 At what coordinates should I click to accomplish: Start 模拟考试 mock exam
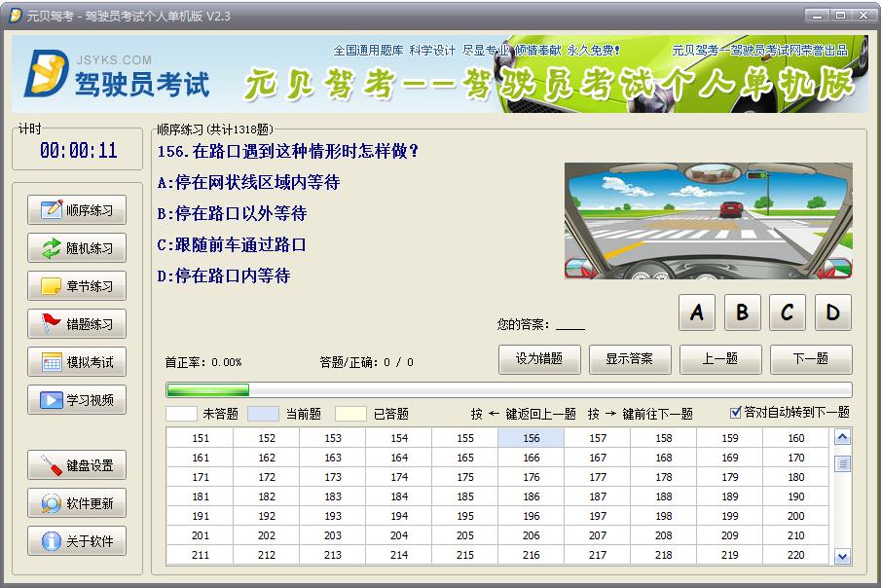[77, 362]
